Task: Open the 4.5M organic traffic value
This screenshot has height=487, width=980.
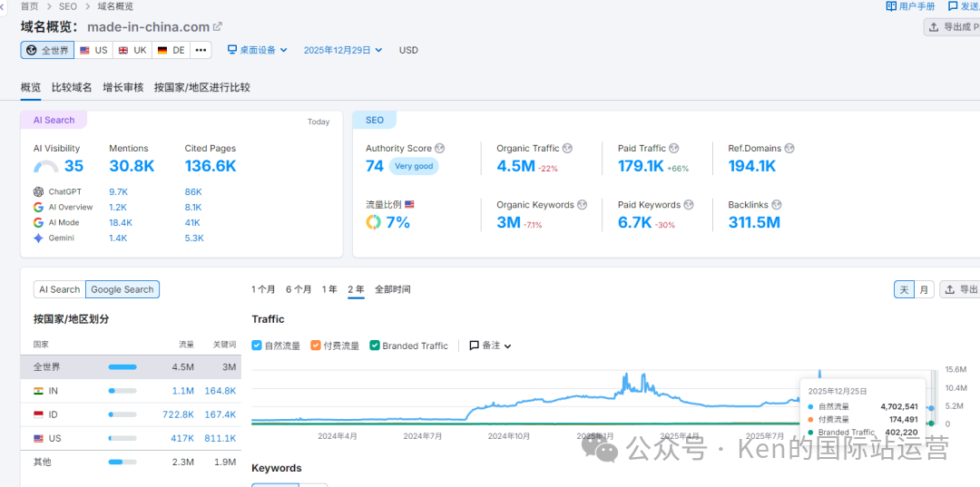Action: click(515, 166)
